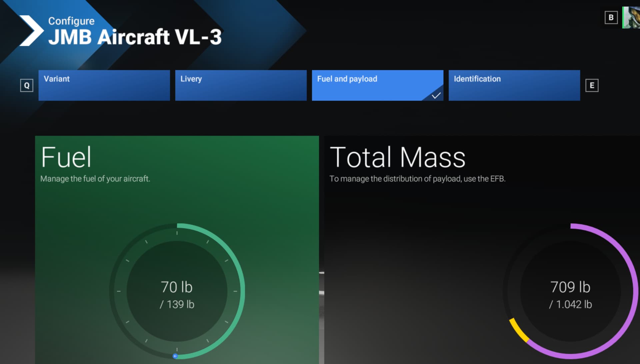
Task: Select the Fuel and payload tab
Action: [x=378, y=85]
